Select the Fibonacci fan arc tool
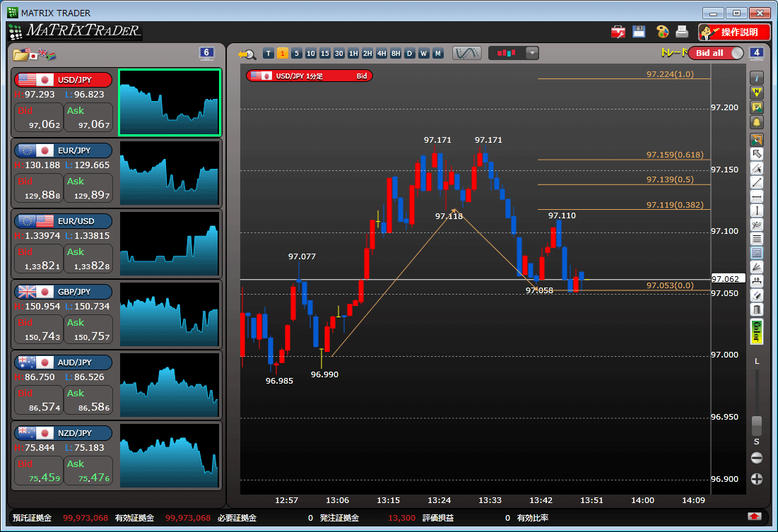Screen dimensions: 778x532 tap(757, 225)
